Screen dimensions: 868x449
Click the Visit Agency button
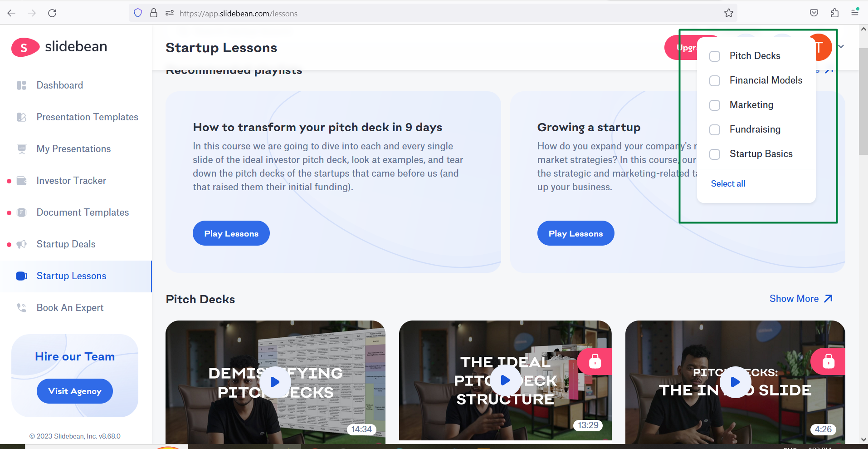click(x=75, y=391)
